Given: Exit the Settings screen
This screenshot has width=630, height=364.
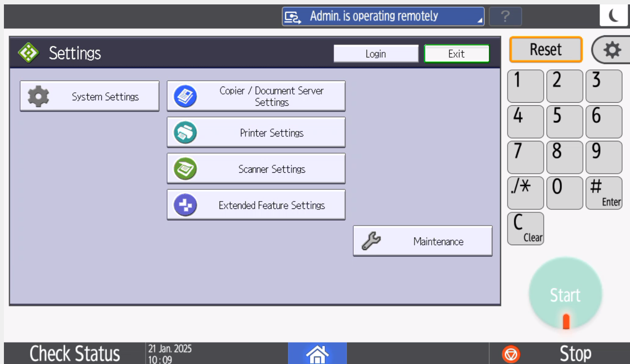Looking at the screenshot, I should 456,53.
